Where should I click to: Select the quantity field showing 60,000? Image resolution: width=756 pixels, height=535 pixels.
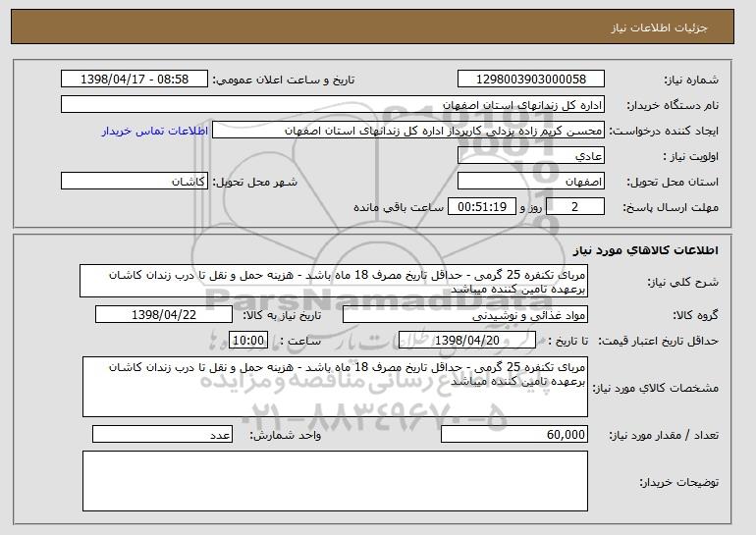pyautogui.click(x=514, y=434)
